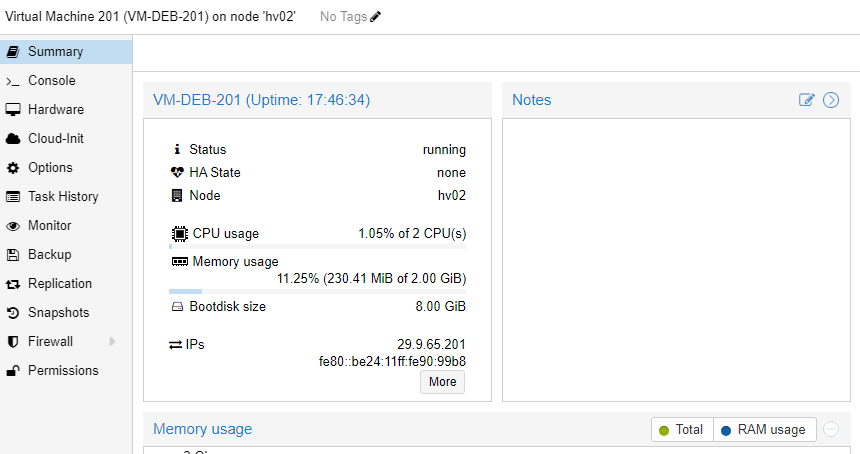Viewport: 860px width, 454px height.
Task: Open the Replication section
Action: coord(59,284)
